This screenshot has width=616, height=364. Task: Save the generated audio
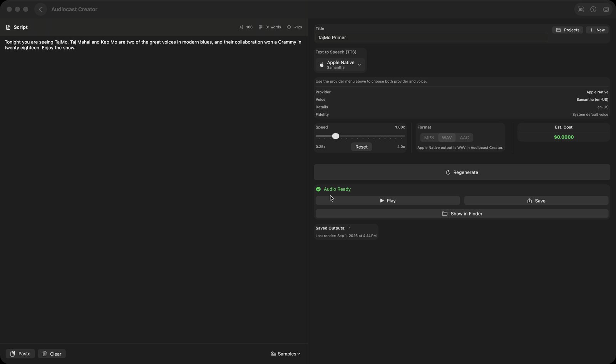(536, 200)
